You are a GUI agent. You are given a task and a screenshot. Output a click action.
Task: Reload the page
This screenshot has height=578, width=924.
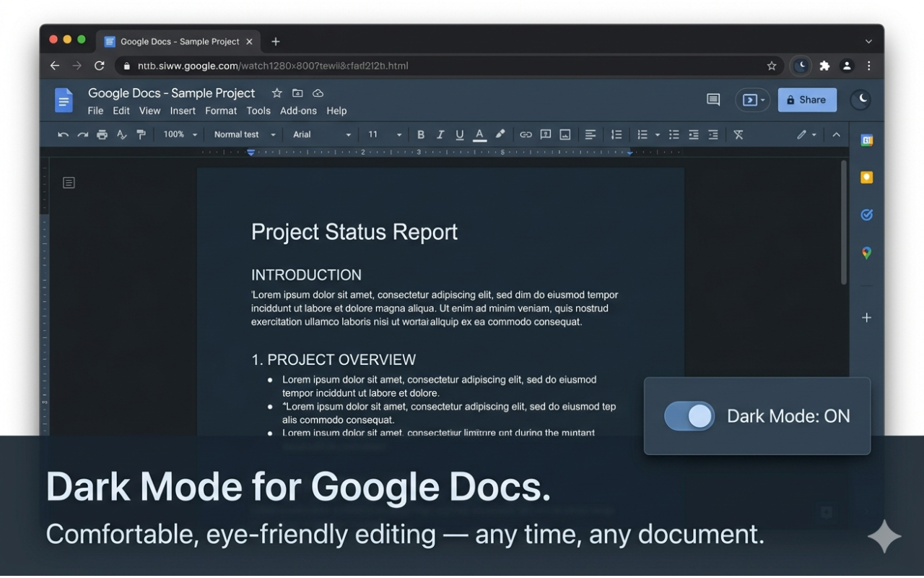pos(100,66)
